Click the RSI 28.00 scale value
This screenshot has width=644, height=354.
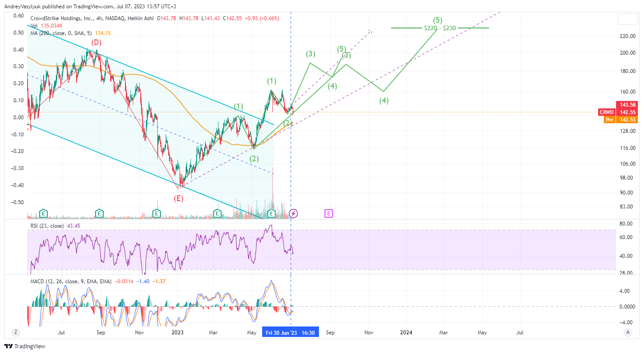coord(626,273)
